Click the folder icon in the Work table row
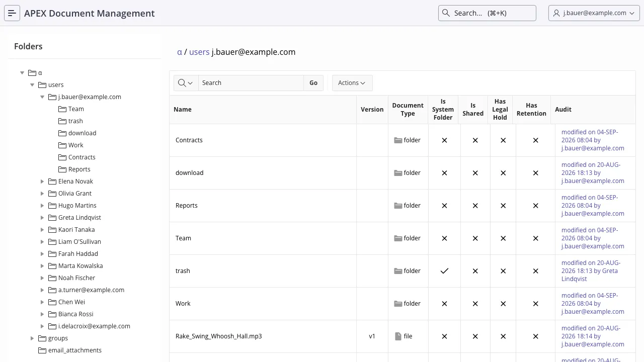 coord(398,304)
